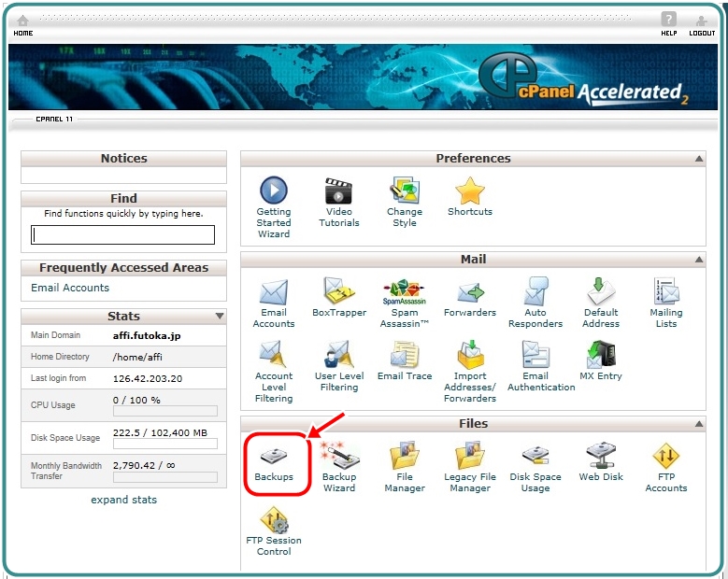The image size is (728, 579).
Task: Open the Email Authentication icon
Action: (x=535, y=355)
